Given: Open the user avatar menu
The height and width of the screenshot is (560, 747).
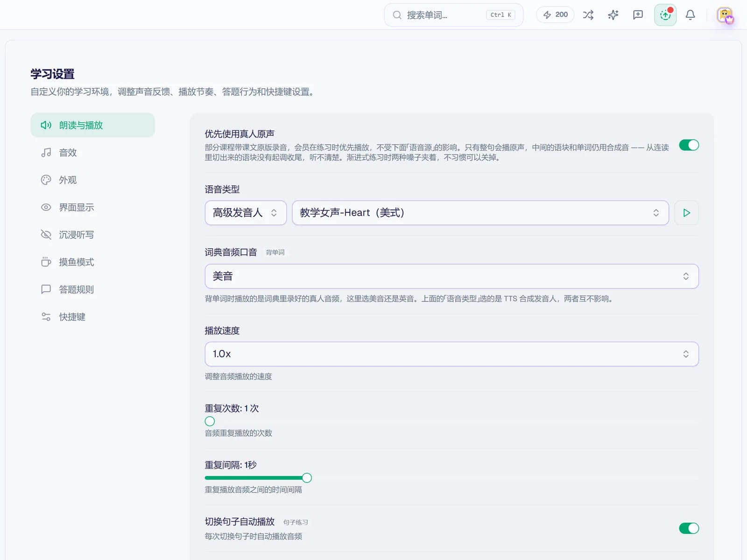Looking at the screenshot, I should (x=725, y=15).
